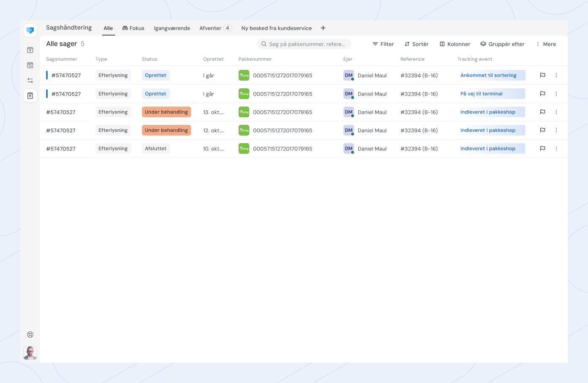The width and height of the screenshot is (588, 383).
Task: Switch to the Afventer tab
Action: click(215, 28)
